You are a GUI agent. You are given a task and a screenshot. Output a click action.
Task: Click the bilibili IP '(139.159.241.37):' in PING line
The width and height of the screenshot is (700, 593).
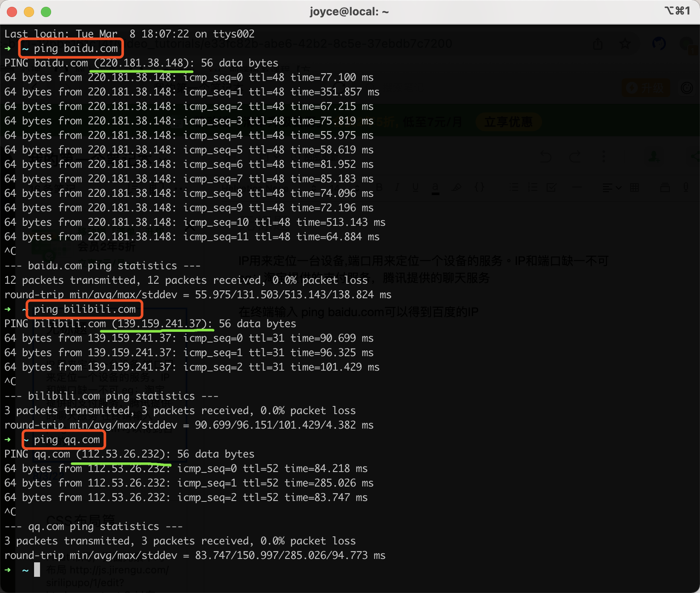point(162,324)
